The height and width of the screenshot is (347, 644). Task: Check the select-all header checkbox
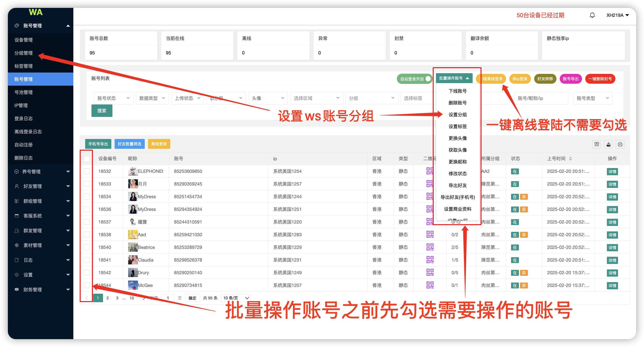tap(87, 158)
